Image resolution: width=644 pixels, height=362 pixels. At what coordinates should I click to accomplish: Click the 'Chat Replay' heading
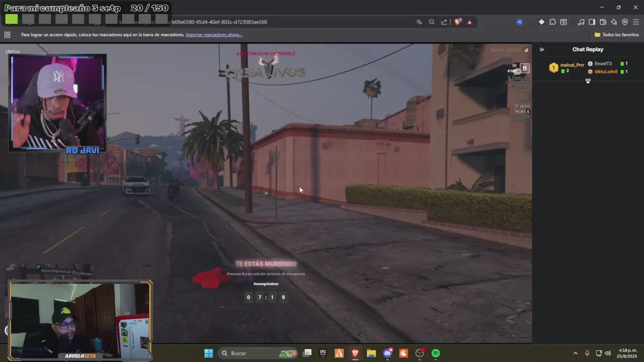click(588, 49)
